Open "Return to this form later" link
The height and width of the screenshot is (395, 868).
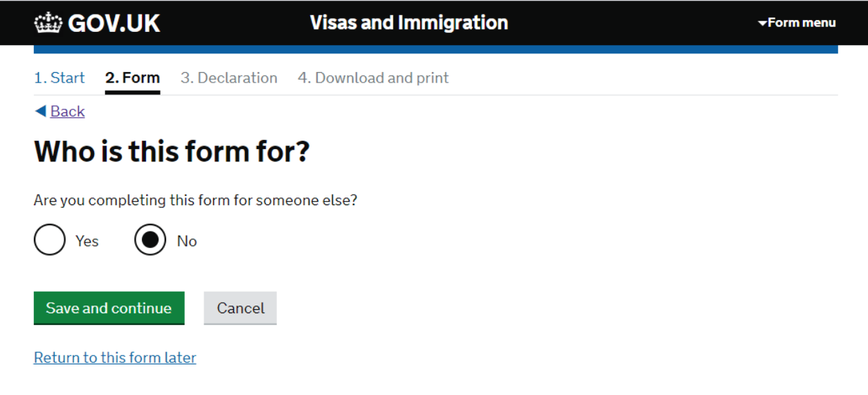coord(115,358)
